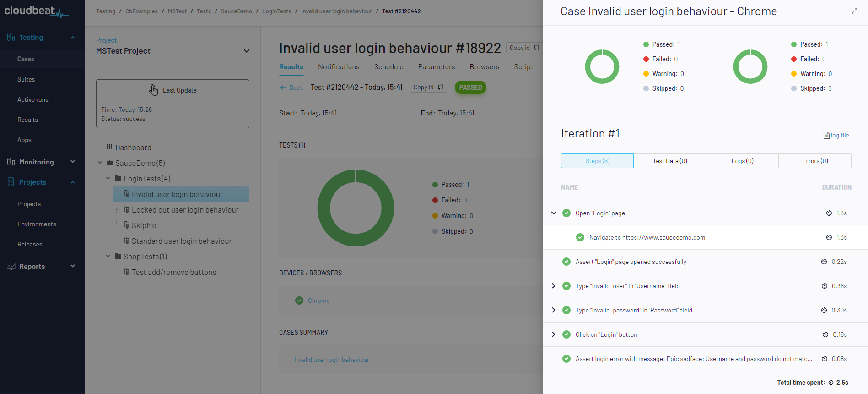Switch to the Test Data (0) tab
Image resolution: width=868 pixels, height=394 pixels.
click(670, 161)
